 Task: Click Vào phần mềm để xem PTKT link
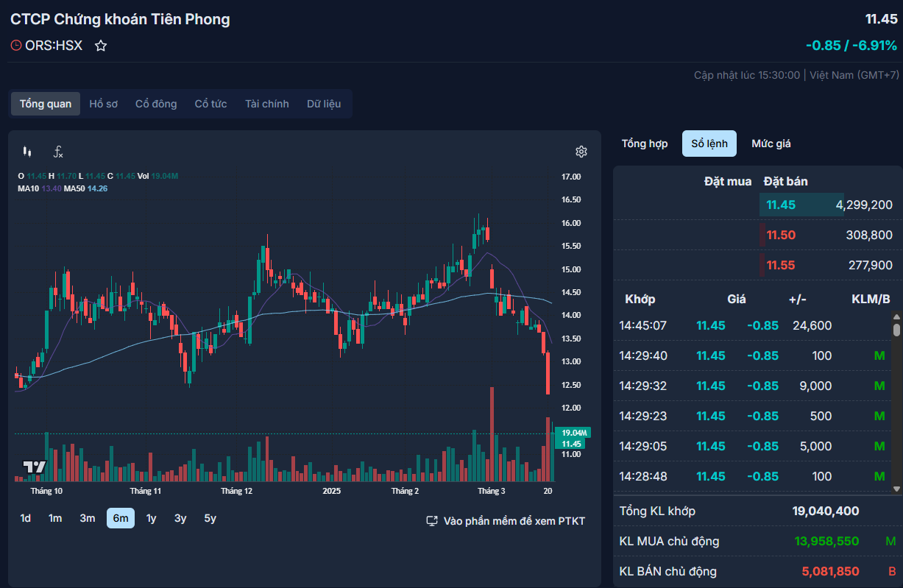tap(514, 521)
